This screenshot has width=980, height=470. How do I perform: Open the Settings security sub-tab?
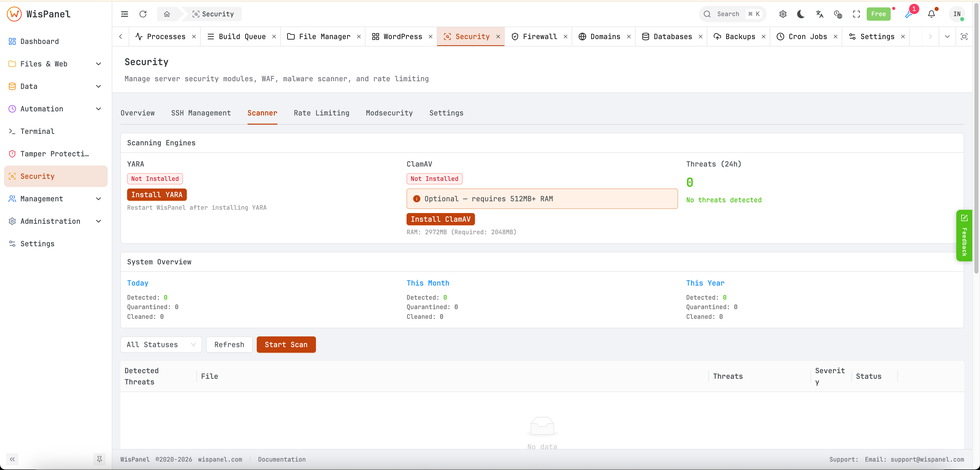446,113
